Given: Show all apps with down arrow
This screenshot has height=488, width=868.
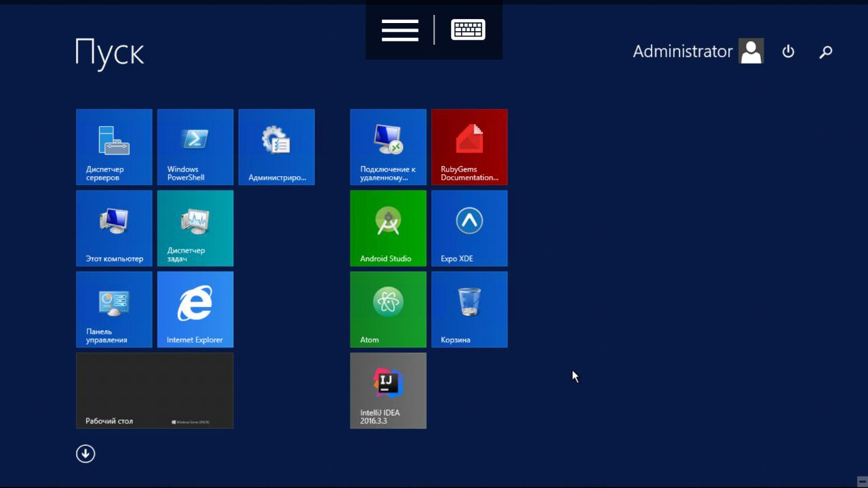Looking at the screenshot, I should pyautogui.click(x=85, y=453).
